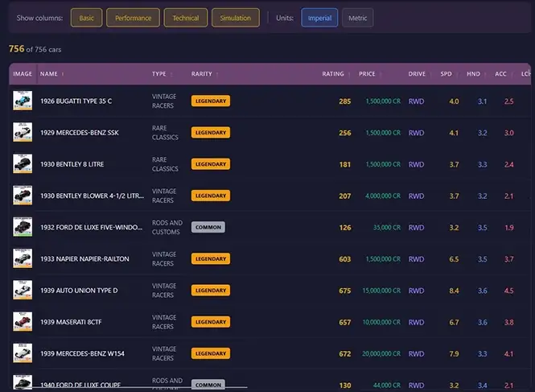Click the horizontal scrollbar at table bottom
This screenshot has width=535, height=392.
pos(137,387)
